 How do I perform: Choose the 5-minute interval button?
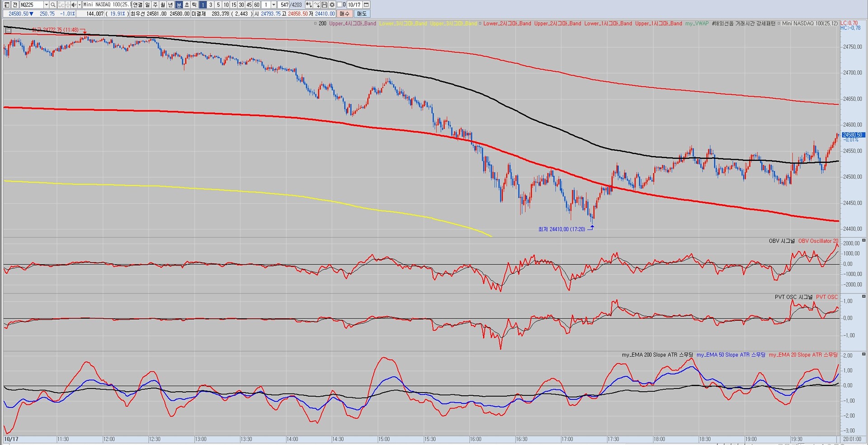(218, 5)
